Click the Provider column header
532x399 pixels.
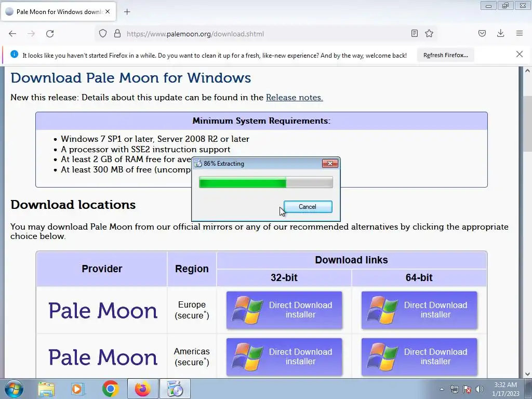tap(102, 269)
